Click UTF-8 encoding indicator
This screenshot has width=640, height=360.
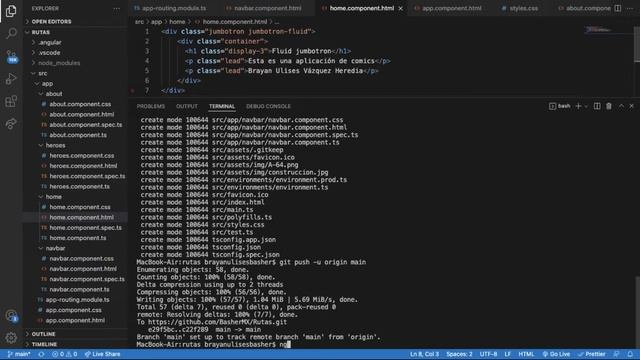pos(488,354)
